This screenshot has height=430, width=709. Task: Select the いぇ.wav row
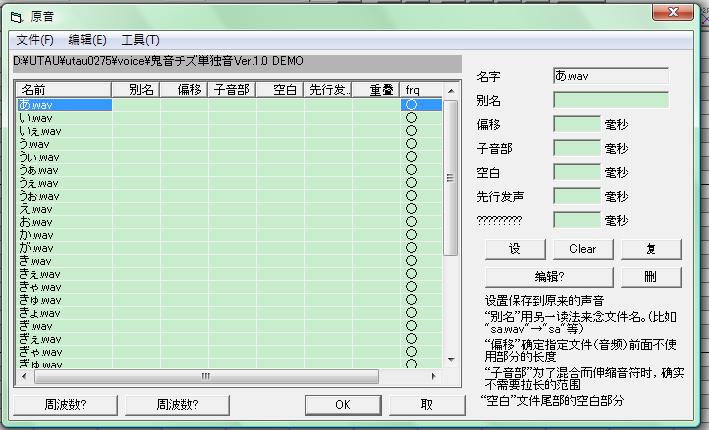tap(230, 131)
